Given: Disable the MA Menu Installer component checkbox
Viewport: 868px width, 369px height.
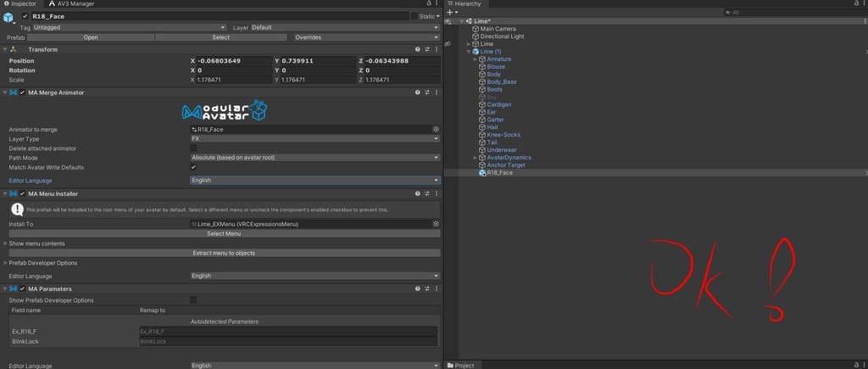Looking at the screenshot, I should click(x=22, y=194).
